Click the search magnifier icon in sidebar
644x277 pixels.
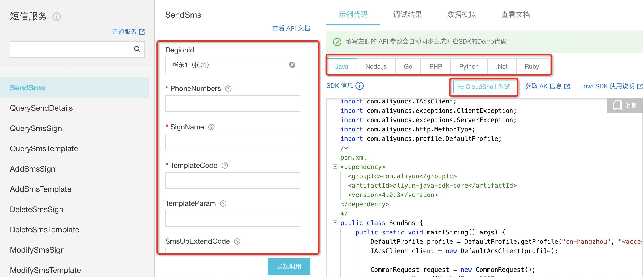[137, 49]
